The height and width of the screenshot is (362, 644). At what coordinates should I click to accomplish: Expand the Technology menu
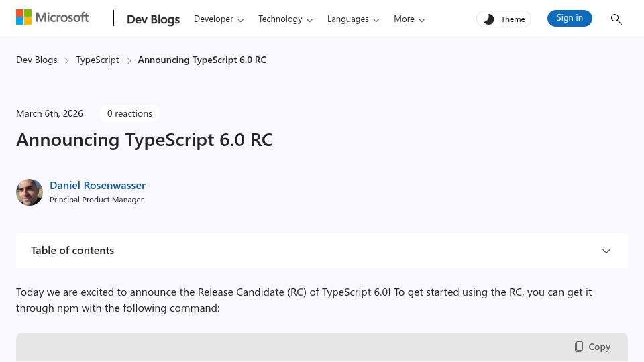[x=285, y=19]
